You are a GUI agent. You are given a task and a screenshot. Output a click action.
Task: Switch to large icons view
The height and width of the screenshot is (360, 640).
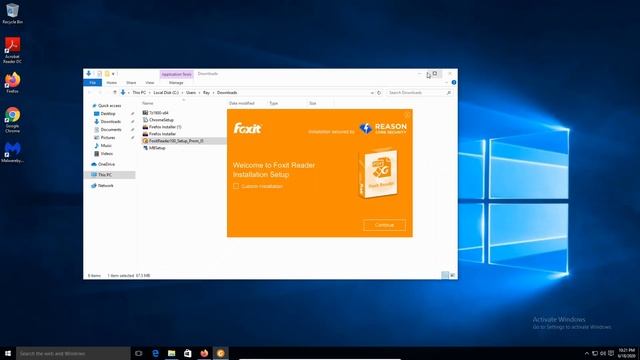click(452, 276)
